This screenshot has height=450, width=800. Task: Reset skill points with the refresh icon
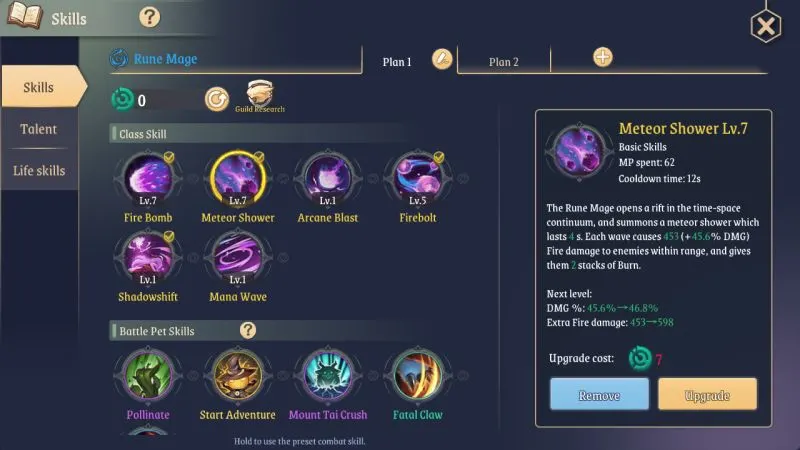pos(217,99)
